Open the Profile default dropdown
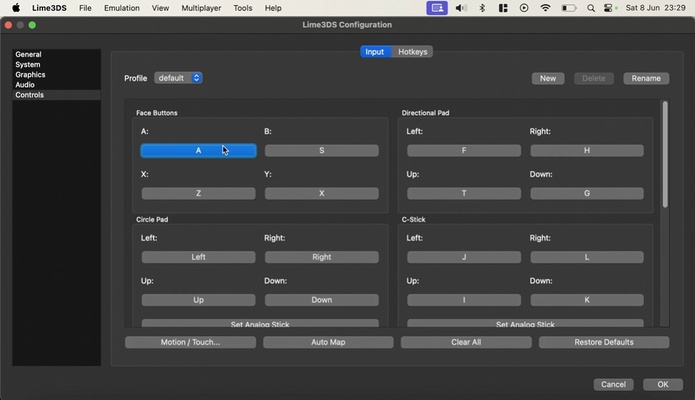Image resolution: width=695 pixels, height=400 pixels. [178, 78]
